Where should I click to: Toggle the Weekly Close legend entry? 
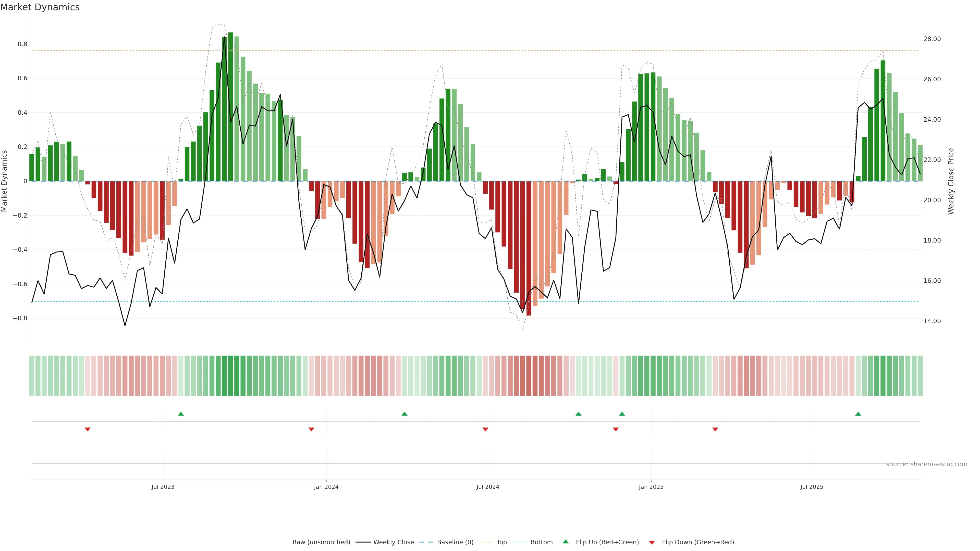tap(393, 542)
